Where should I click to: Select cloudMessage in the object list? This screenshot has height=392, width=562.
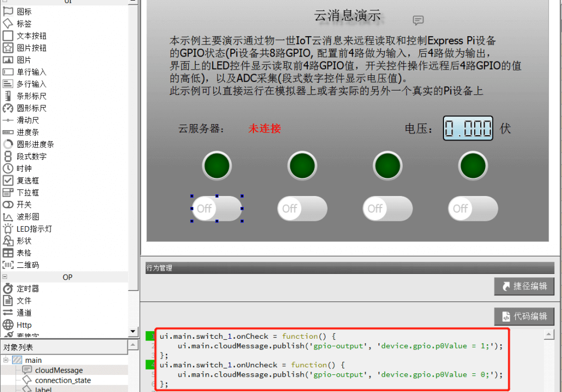click(x=59, y=370)
